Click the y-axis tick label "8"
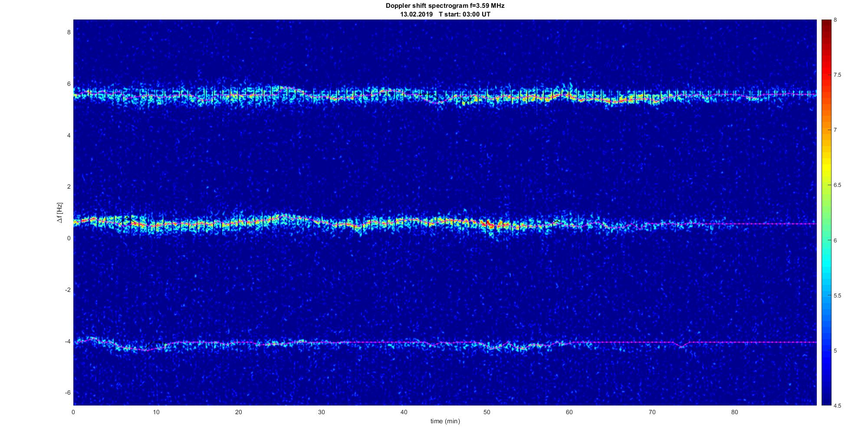Image resolution: width=868 pixels, height=435 pixels. 69,32
